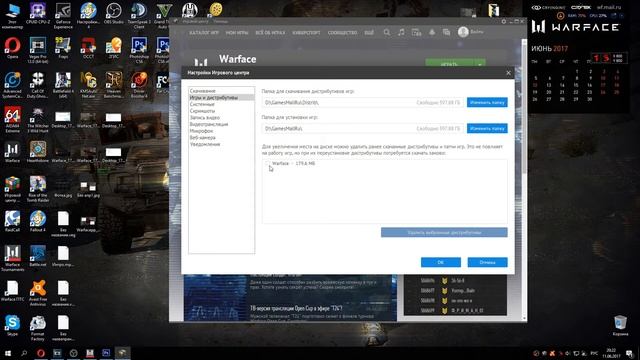Change the distributive download folder

click(487, 102)
